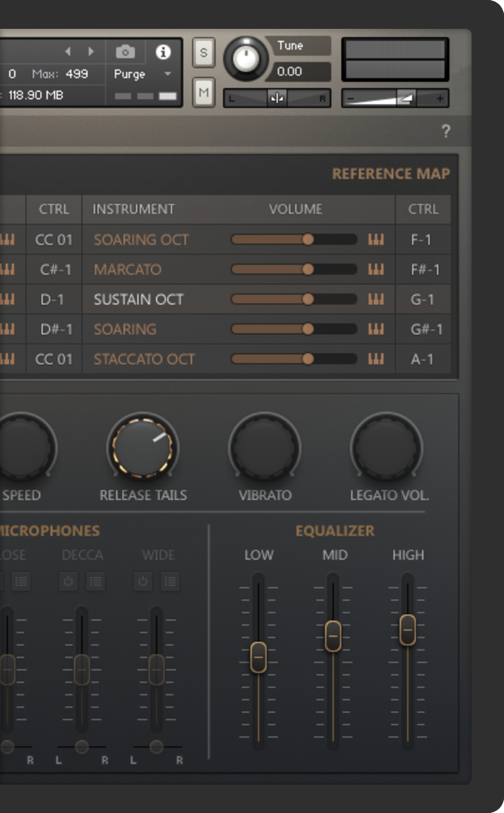Open the WIDE microphone settings list icon
Image resolution: width=504 pixels, height=813 pixels.
[170, 581]
